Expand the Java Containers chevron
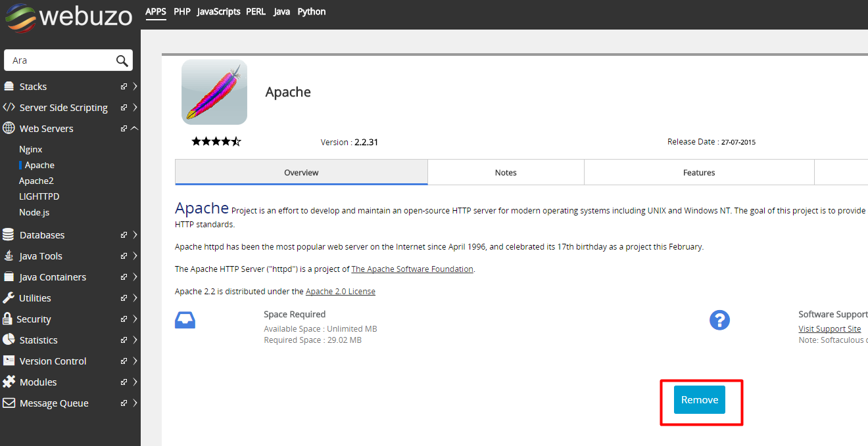The width and height of the screenshot is (868, 446). (135, 277)
